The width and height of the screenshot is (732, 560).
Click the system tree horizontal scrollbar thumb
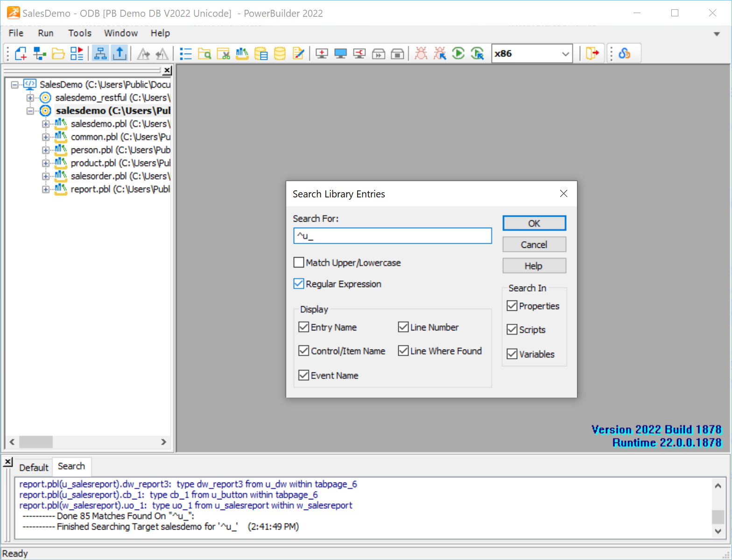coord(36,441)
